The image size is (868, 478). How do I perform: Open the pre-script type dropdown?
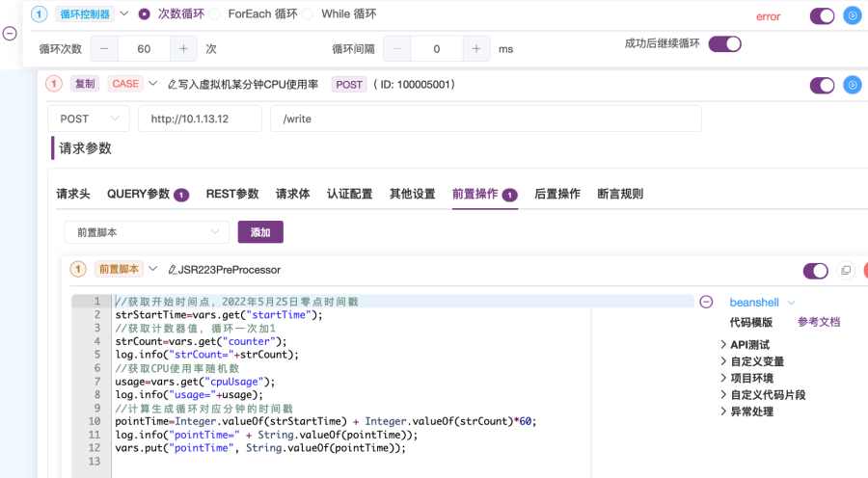pos(147,232)
